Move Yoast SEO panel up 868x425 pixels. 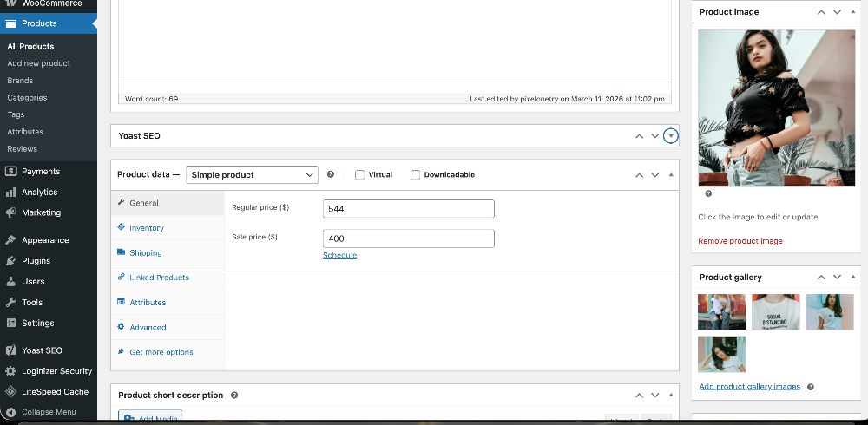point(640,136)
